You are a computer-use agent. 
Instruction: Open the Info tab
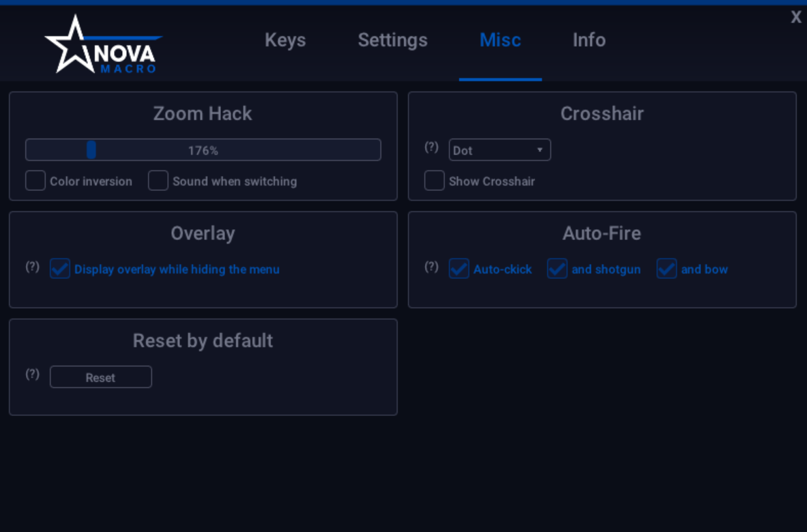pyautogui.click(x=588, y=40)
